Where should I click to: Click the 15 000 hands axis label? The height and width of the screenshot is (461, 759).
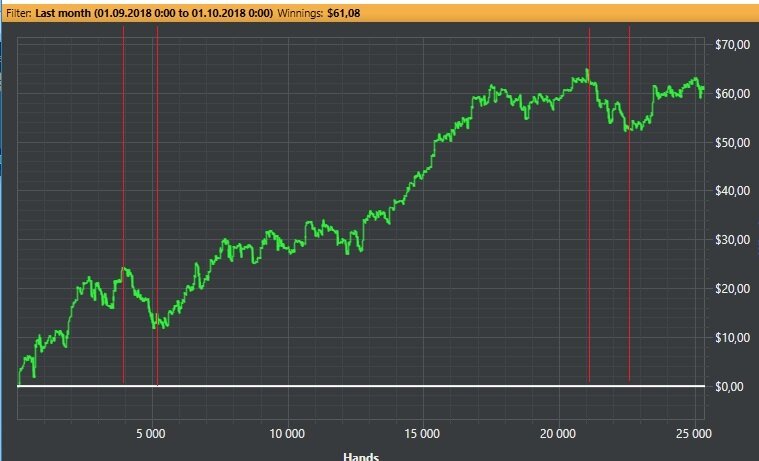tap(422, 433)
